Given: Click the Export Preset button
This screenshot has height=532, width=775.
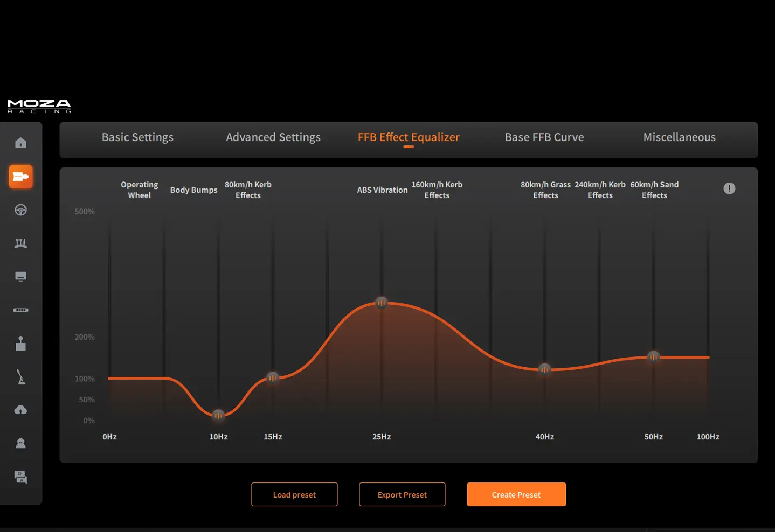Looking at the screenshot, I should coord(402,494).
